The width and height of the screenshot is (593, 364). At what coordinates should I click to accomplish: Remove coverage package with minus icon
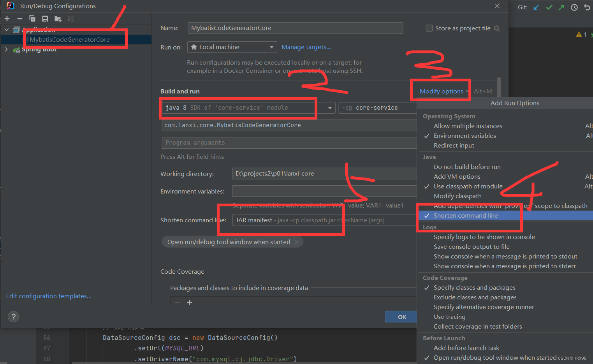point(177,302)
